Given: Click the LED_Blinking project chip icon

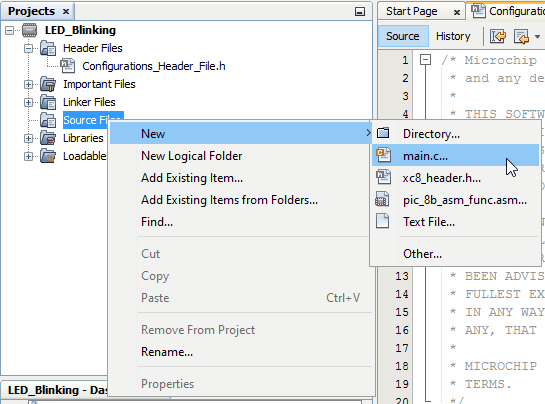Looking at the screenshot, I should point(30,30).
